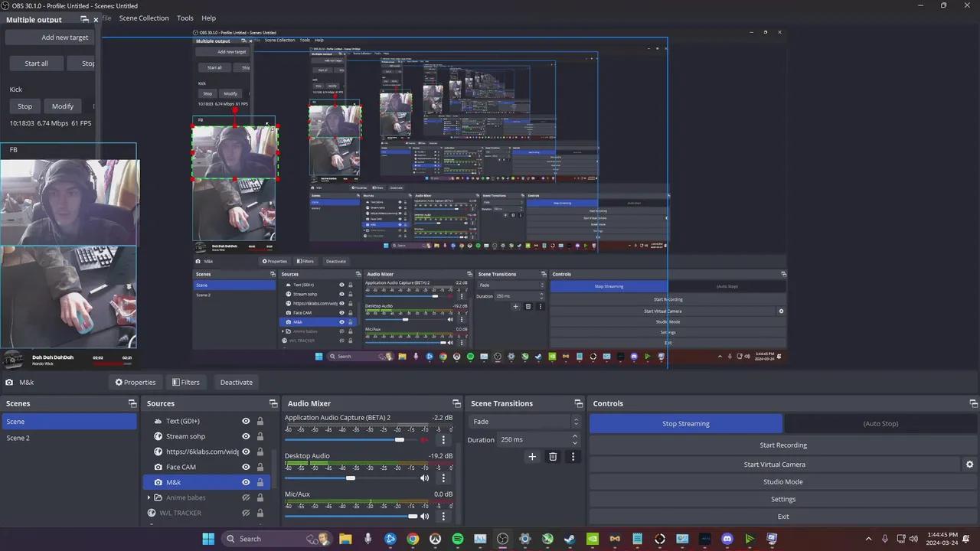Undock the Audio Mixer panel
The height and width of the screenshot is (551, 980).
click(456, 403)
